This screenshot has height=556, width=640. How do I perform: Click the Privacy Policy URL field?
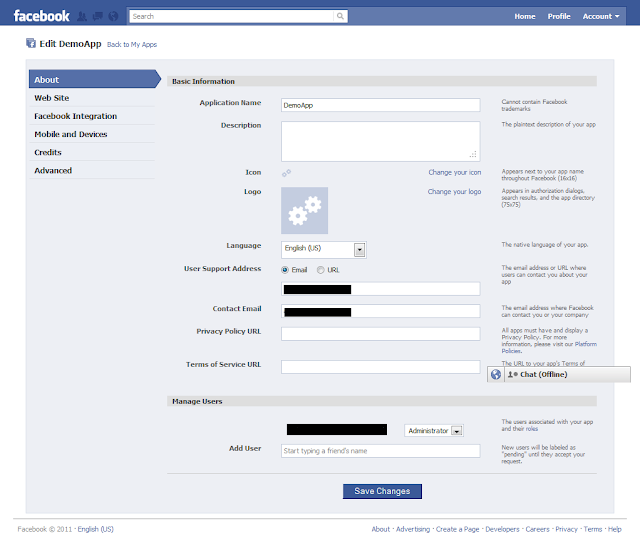(381, 334)
